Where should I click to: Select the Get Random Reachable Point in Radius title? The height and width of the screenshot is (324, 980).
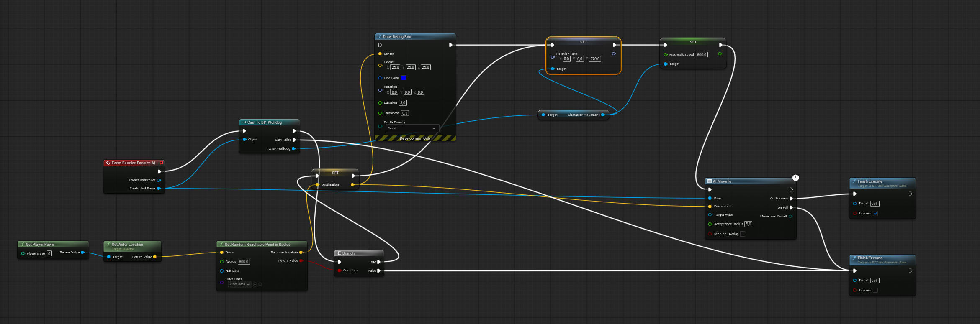[x=257, y=245]
